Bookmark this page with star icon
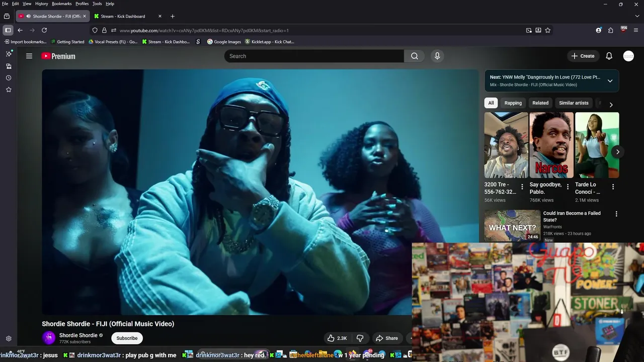 [548, 30]
